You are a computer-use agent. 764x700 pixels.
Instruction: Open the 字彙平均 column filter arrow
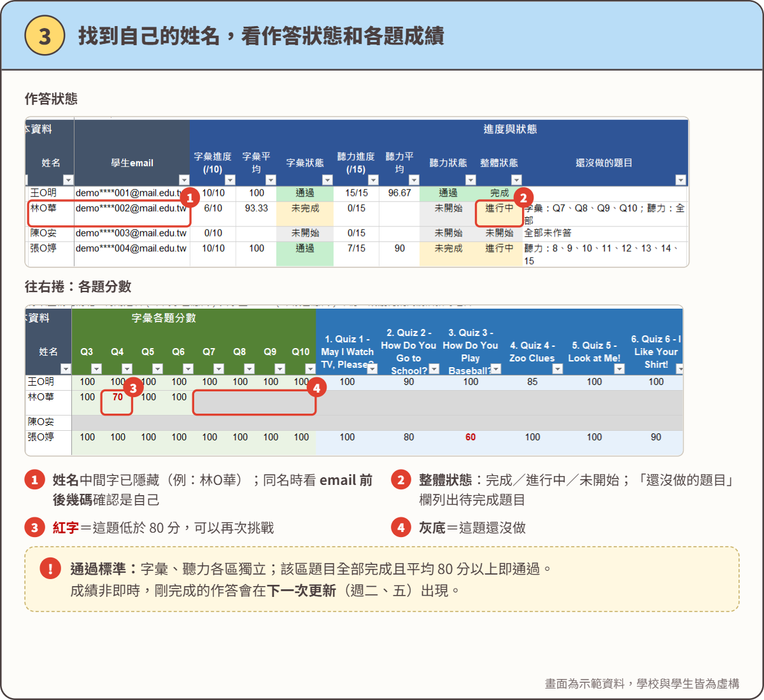click(271, 180)
